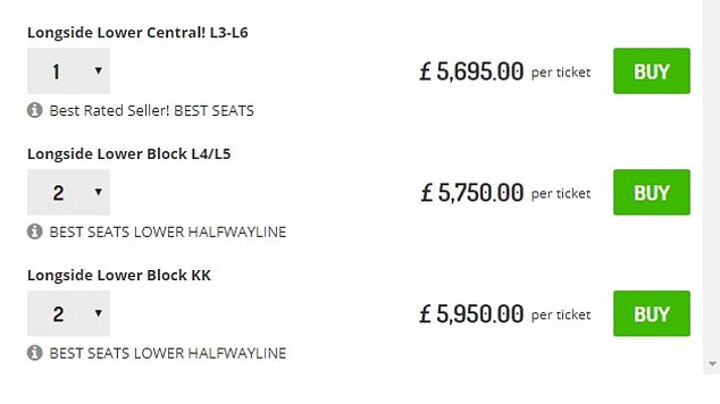720x404 pixels.
Task: Click info icon beside Best Rated Seller
Action: (x=34, y=110)
